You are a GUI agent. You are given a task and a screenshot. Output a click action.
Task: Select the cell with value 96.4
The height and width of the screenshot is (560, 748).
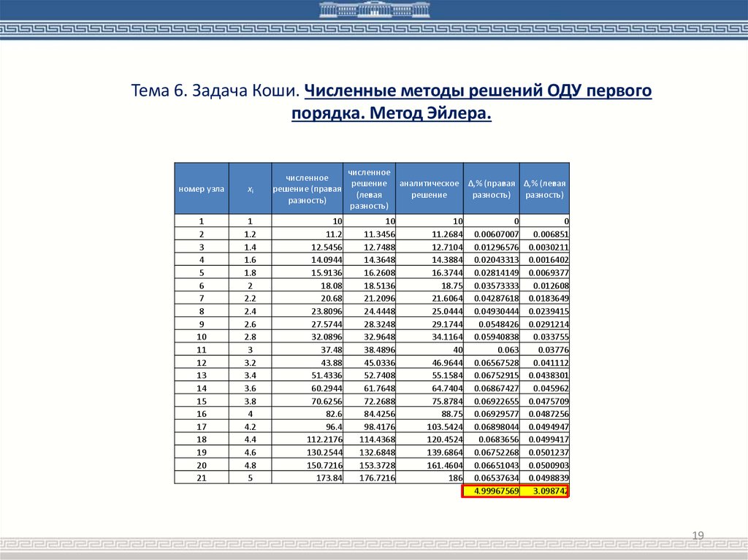point(308,427)
